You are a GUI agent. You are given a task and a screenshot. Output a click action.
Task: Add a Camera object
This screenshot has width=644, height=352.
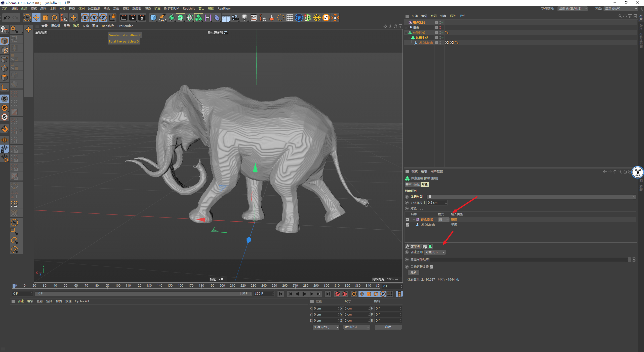click(x=235, y=18)
